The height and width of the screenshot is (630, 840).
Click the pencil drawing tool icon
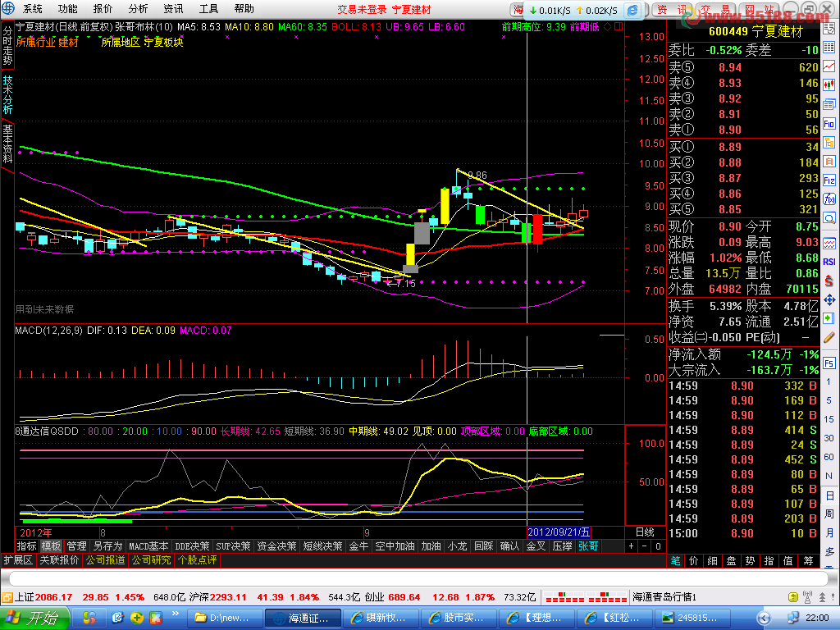(x=829, y=337)
